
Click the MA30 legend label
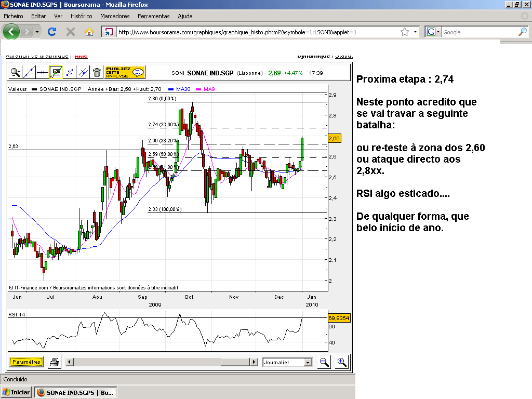(x=183, y=89)
